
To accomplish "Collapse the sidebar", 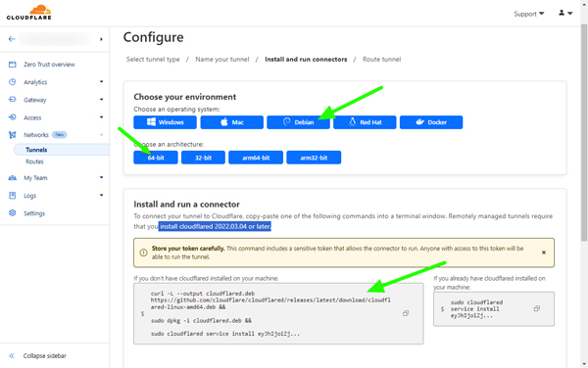I will click(45, 355).
